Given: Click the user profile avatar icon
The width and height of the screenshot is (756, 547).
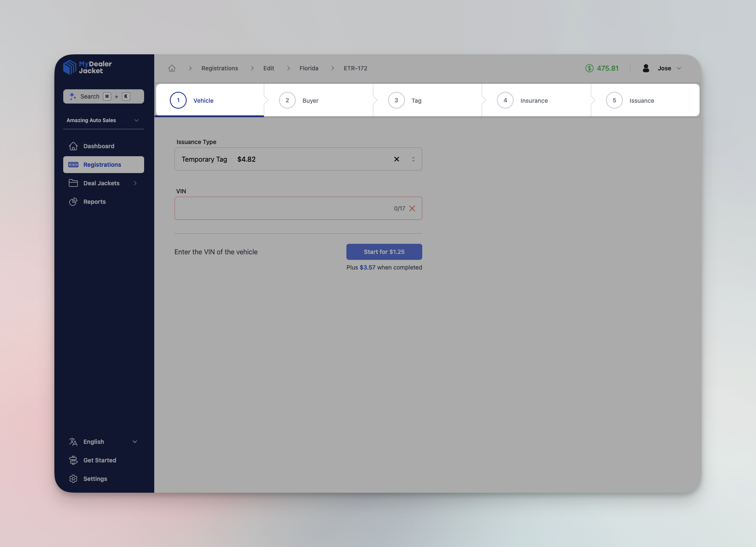Looking at the screenshot, I should coord(646,68).
